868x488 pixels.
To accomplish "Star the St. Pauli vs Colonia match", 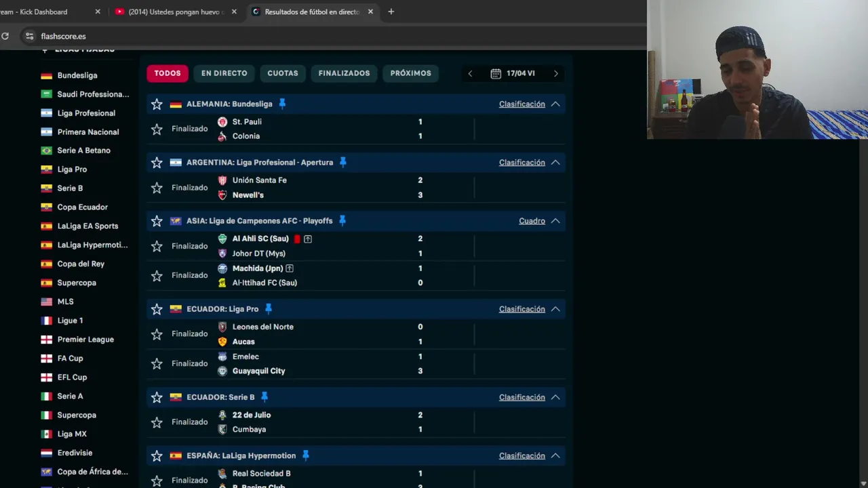I will pyautogui.click(x=157, y=129).
